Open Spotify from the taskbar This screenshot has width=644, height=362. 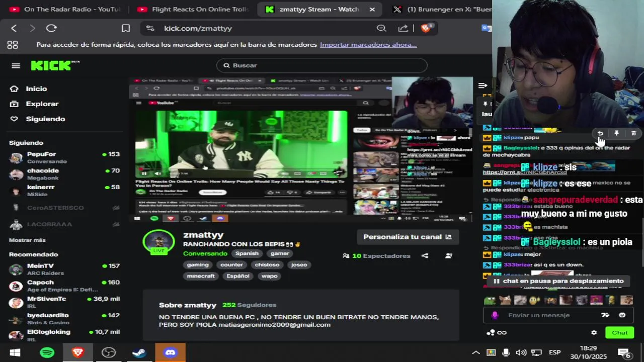pos(47,352)
